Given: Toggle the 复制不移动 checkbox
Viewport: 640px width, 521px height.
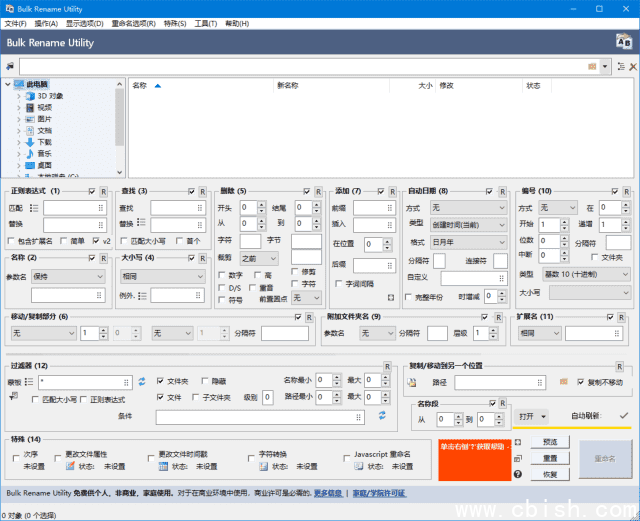Looking at the screenshot, I should (581, 382).
